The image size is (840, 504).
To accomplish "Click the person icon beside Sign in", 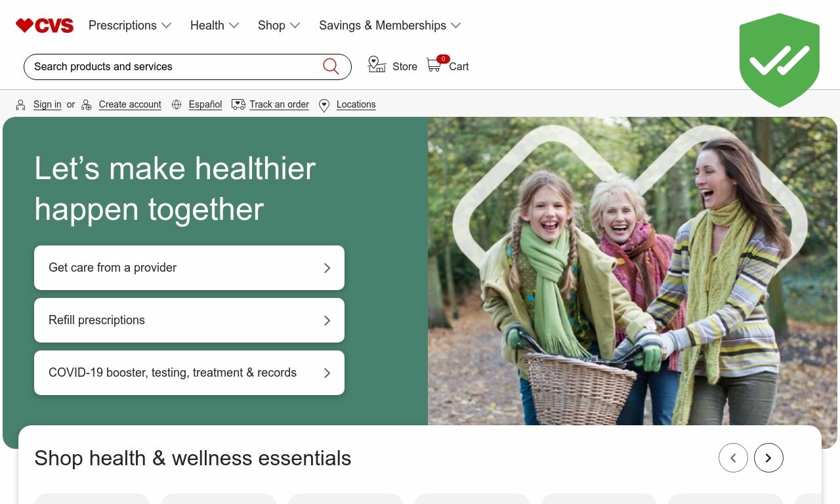I will pyautogui.click(x=21, y=105).
